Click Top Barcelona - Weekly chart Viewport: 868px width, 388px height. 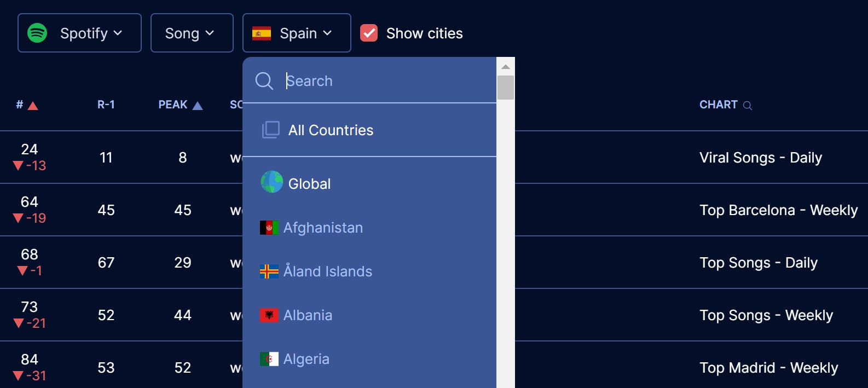pos(779,210)
